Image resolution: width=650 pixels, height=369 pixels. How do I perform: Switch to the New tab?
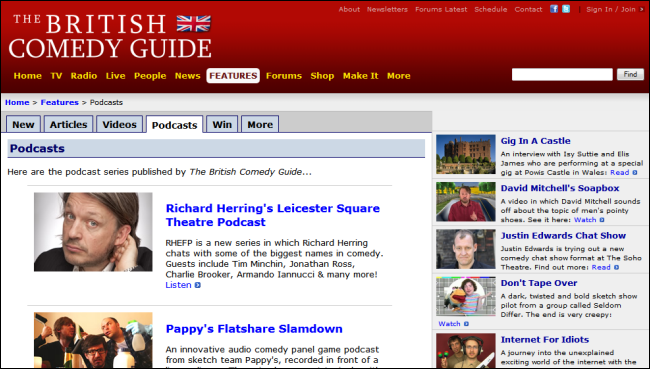[23, 124]
